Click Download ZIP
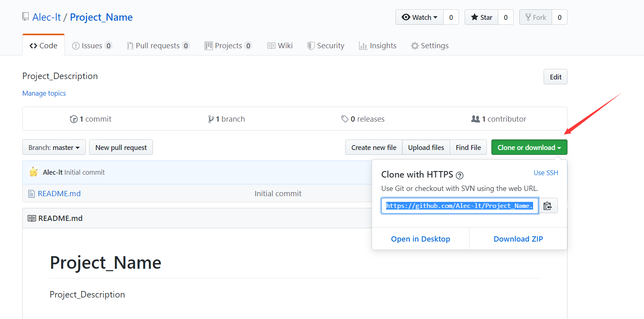The width and height of the screenshot is (644, 319). point(518,239)
